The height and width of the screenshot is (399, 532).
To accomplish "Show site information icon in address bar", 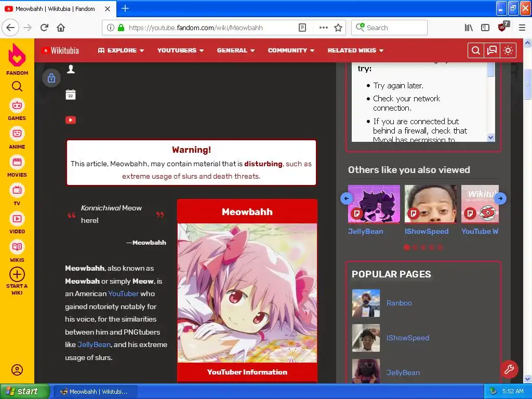I will (111, 28).
